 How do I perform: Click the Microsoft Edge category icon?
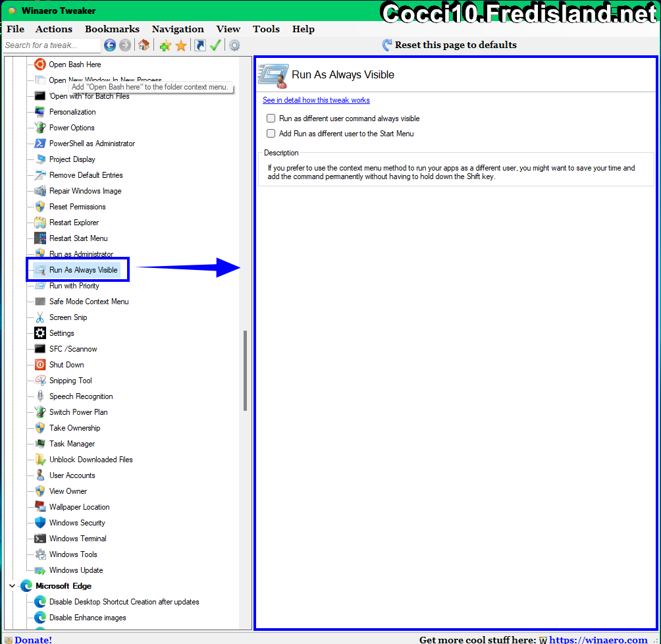pyautogui.click(x=26, y=586)
